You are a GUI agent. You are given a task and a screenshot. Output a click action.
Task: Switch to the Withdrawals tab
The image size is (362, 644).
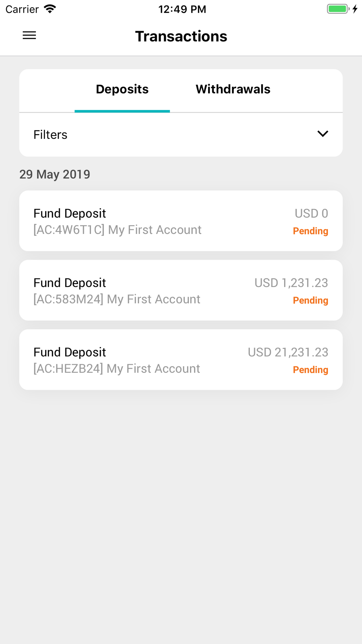coord(233,89)
